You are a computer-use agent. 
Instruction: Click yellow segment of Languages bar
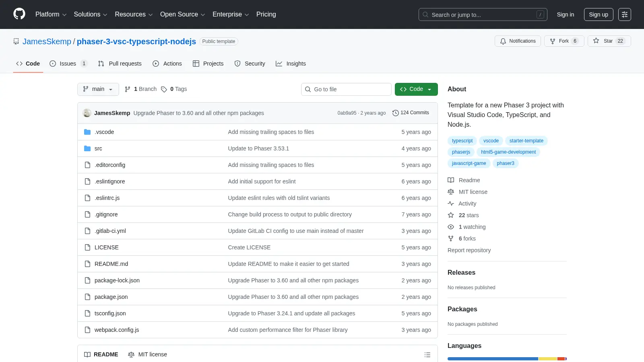pos(548,359)
